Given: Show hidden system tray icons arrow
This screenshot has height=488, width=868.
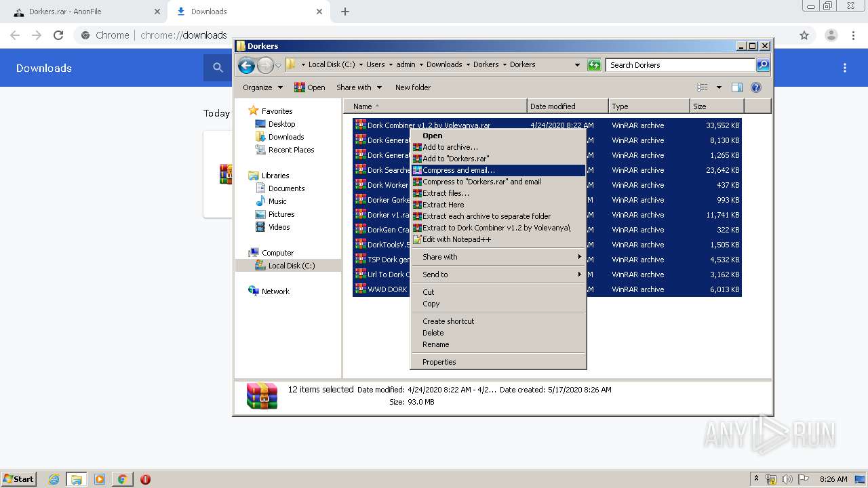Looking at the screenshot, I should pyautogui.click(x=756, y=479).
